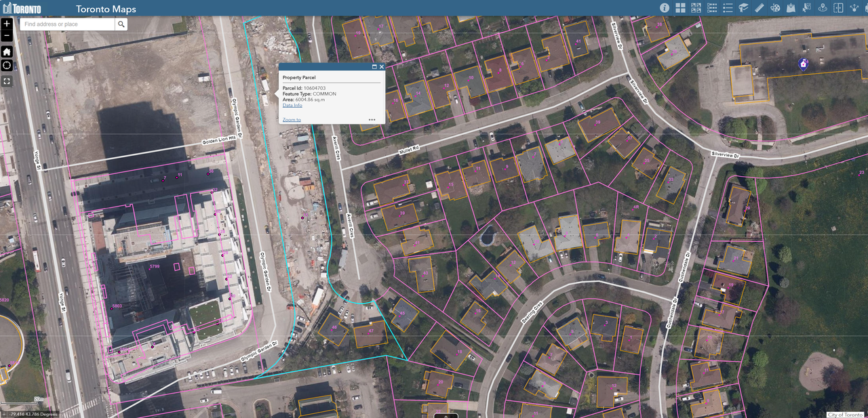The width and height of the screenshot is (868, 418).
Task: Zoom in on the map
Action: coord(7,24)
